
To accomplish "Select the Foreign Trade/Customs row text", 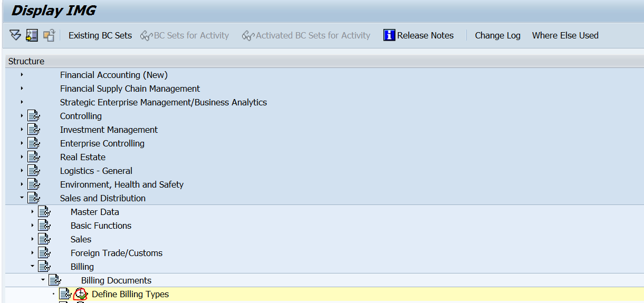I will (117, 253).
